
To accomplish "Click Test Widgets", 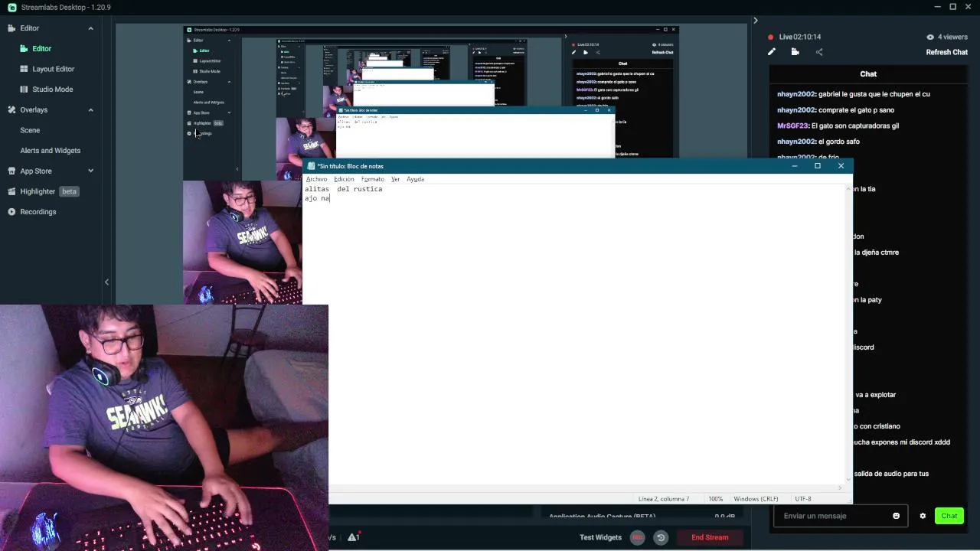I will [600, 537].
